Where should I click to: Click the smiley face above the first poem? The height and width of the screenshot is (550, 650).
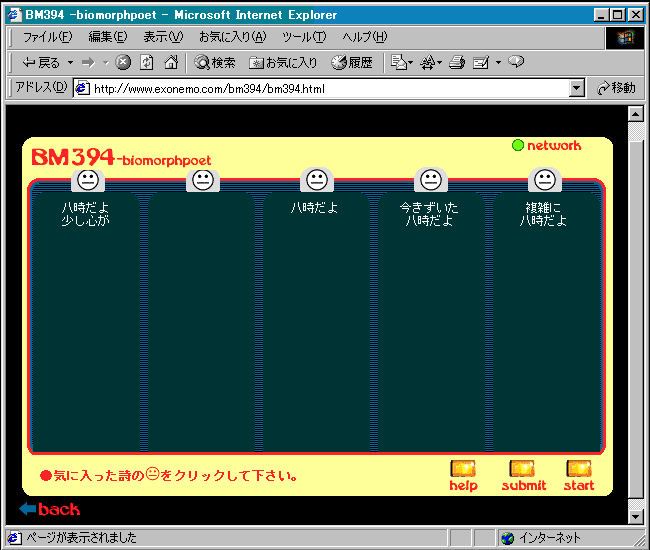88,180
